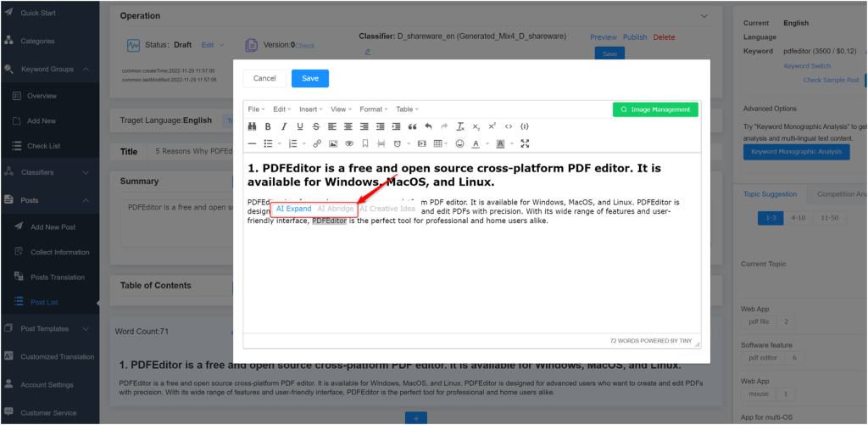The height and width of the screenshot is (425, 868).
Task: Insert a page break
Action: 381,143
